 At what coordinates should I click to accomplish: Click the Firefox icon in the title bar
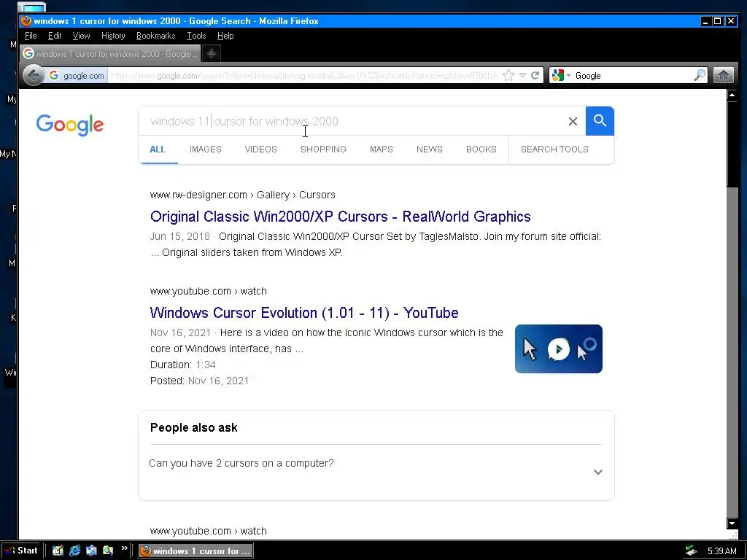pos(26,21)
